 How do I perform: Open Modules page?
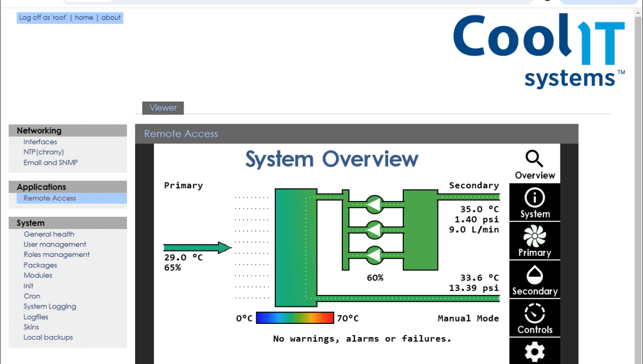point(38,275)
